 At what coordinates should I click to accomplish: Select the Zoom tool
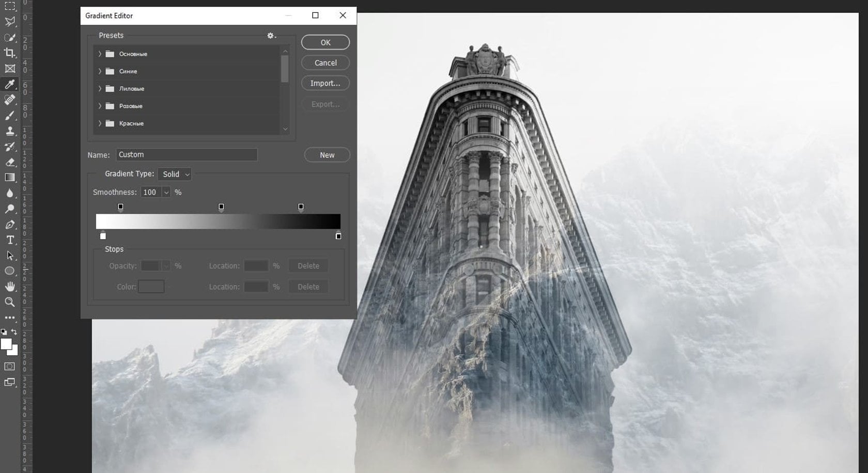pos(9,302)
